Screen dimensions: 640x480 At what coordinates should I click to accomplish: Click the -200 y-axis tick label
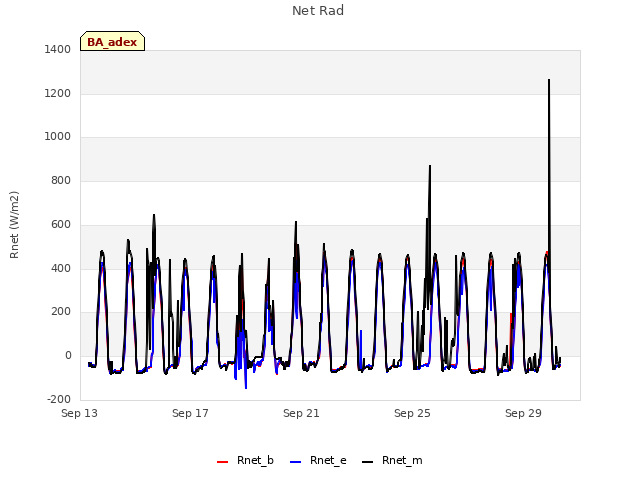point(59,400)
